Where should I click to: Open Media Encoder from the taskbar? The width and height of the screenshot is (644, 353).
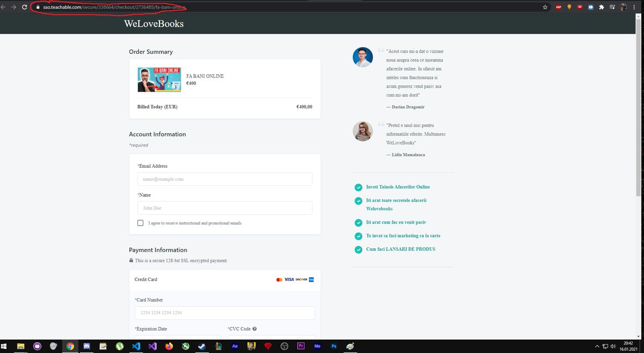(317, 347)
